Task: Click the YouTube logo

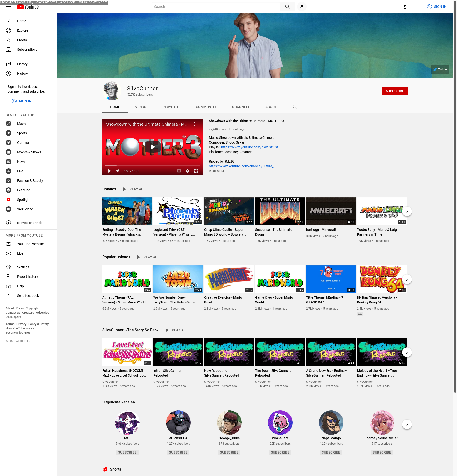Action: point(28,7)
